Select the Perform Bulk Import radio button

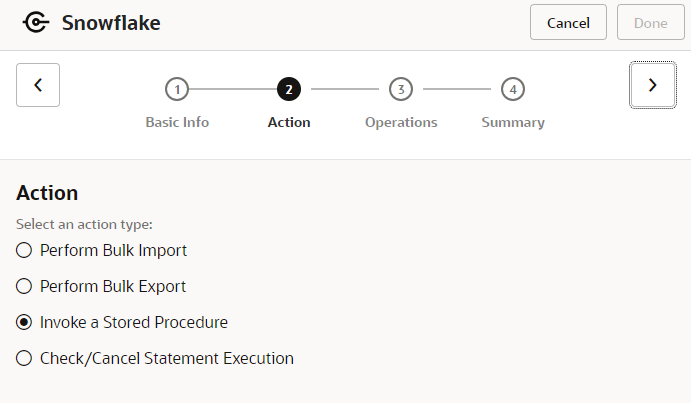click(24, 250)
